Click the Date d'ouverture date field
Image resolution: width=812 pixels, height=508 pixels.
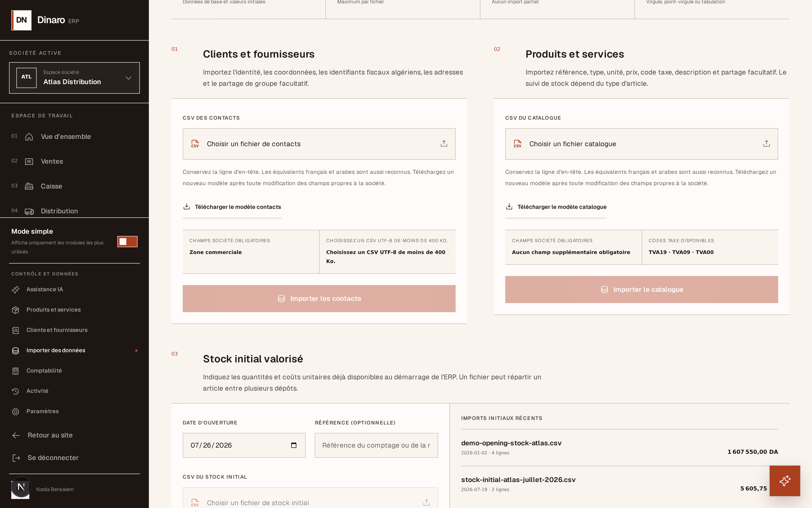(244, 445)
